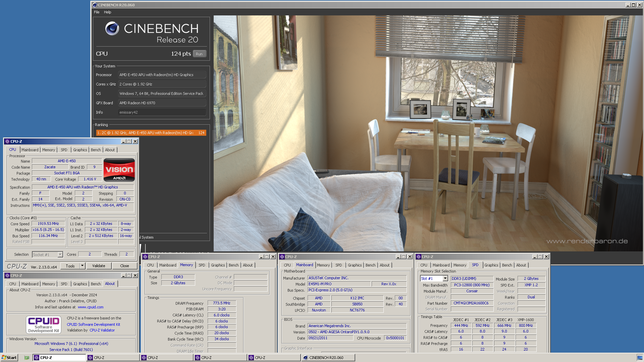Open the www.cpuid.com link
644x362 pixels.
pos(91,307)
